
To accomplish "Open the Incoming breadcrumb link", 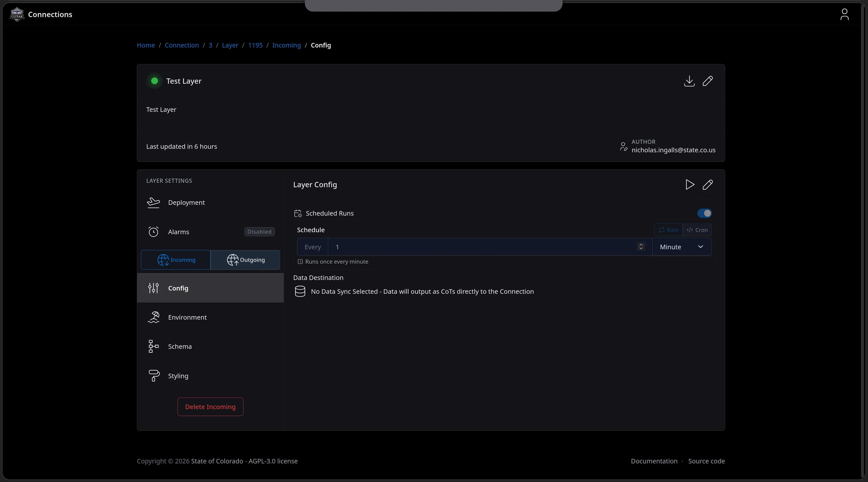I will click(286, 45).
